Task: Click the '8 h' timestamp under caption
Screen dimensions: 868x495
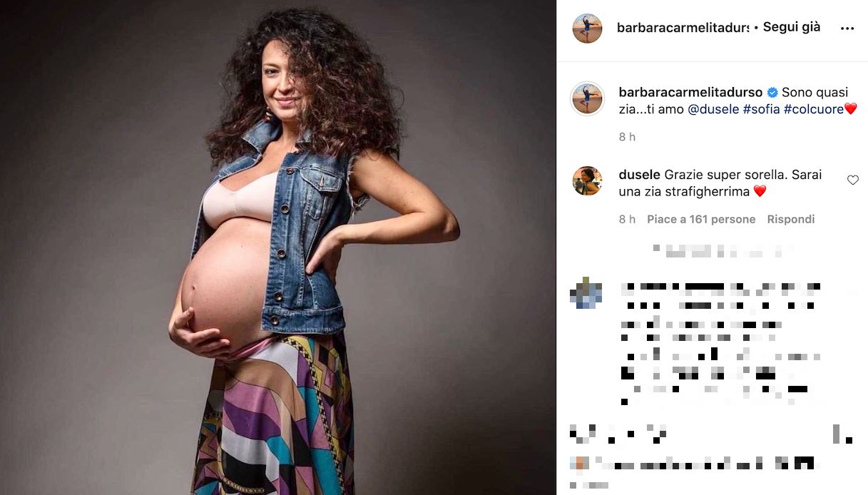Action: 627,137
